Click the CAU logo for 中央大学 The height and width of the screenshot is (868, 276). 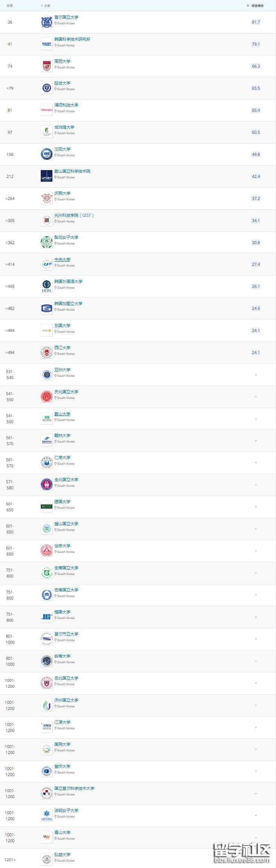point(46,264)
